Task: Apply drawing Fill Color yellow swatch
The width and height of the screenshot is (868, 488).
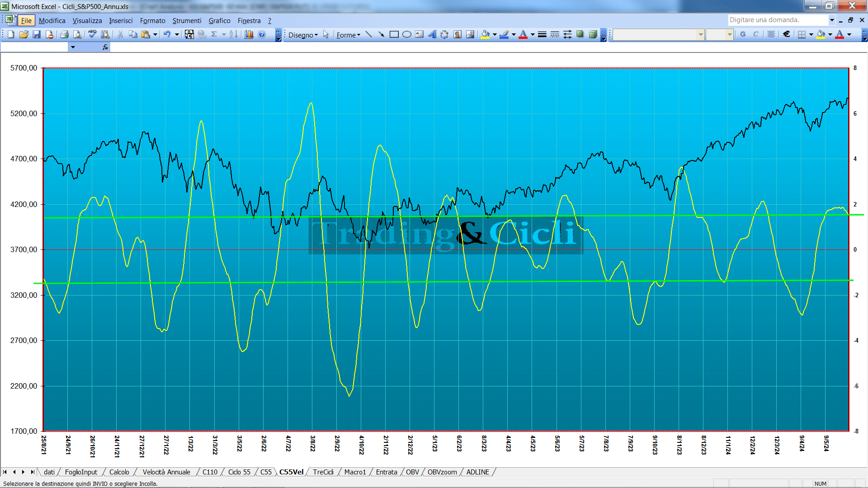Action: (x=485, y=34)
